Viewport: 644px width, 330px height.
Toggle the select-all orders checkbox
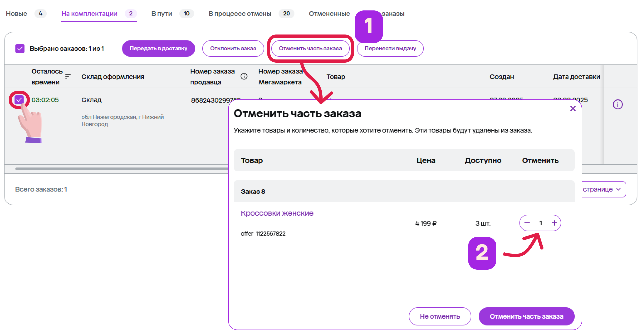point(20,49)
